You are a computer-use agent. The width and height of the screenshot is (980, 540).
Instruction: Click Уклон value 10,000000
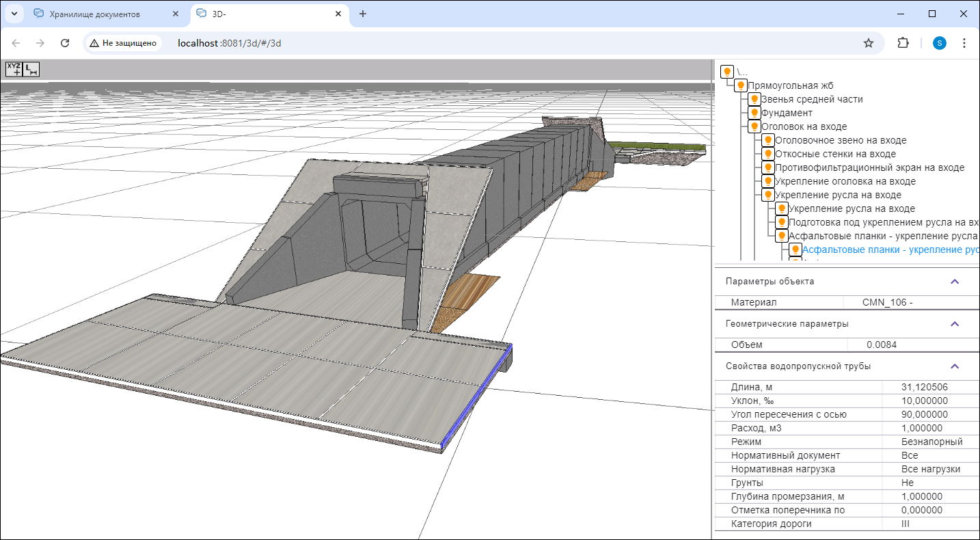click(x=925, y=401)
